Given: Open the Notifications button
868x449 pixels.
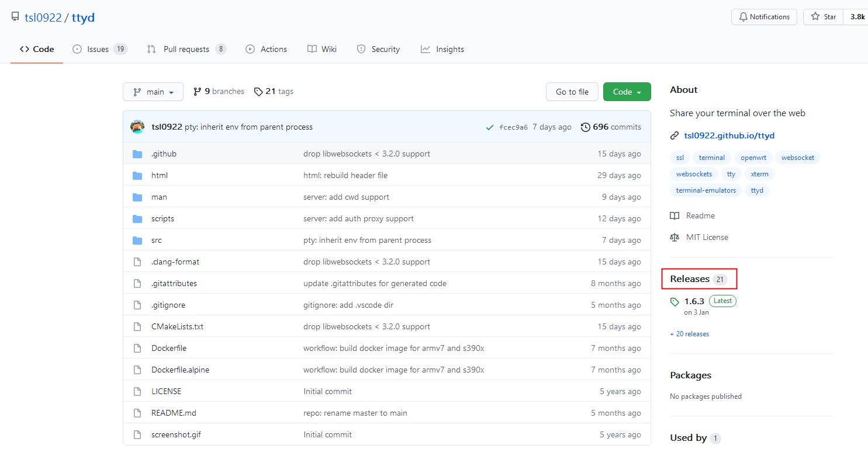Looking at the screenshot, I should tap(764, 17).
